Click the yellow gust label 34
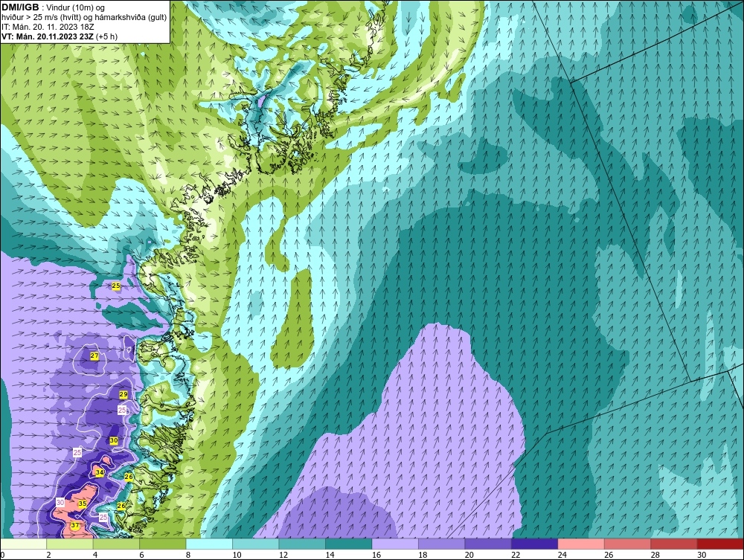The image size is (744, 560). (100, 473)
